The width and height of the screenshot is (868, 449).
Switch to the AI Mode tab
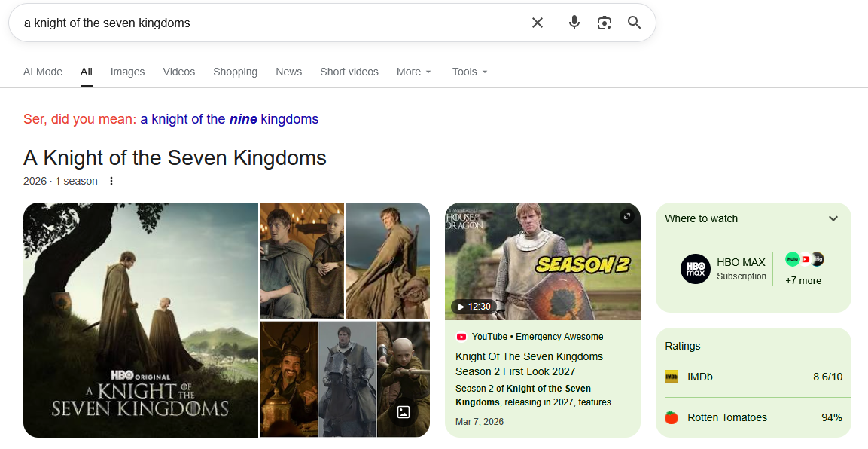tap(43, 72)
